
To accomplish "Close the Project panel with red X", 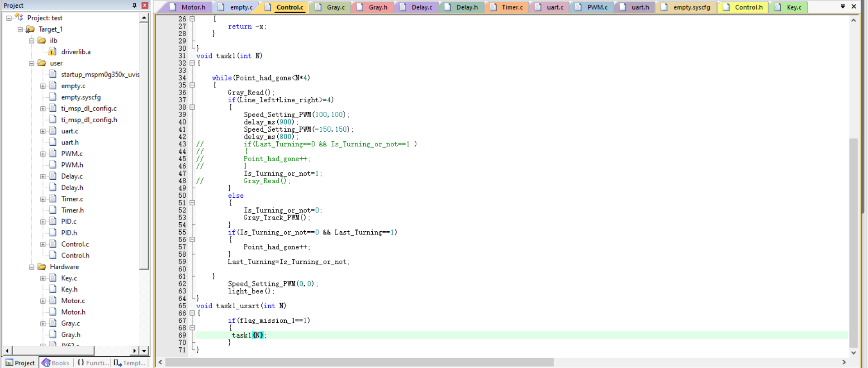I will (145, 5).
